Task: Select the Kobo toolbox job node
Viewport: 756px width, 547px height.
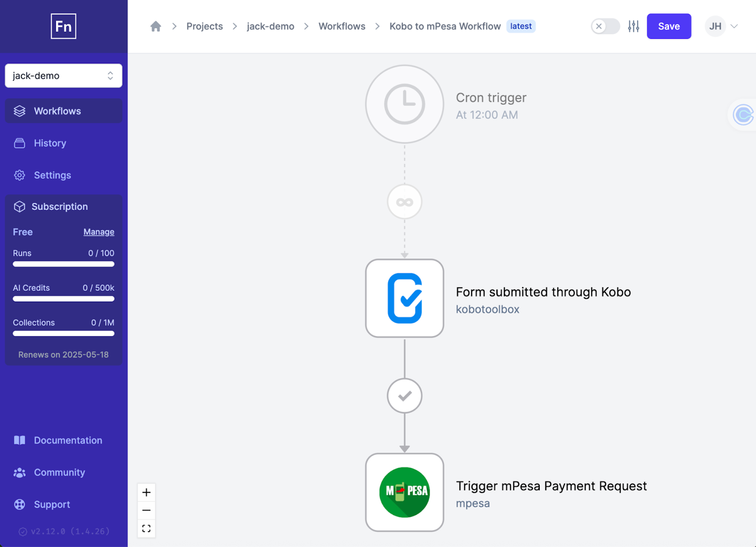Action: [405, 298]
